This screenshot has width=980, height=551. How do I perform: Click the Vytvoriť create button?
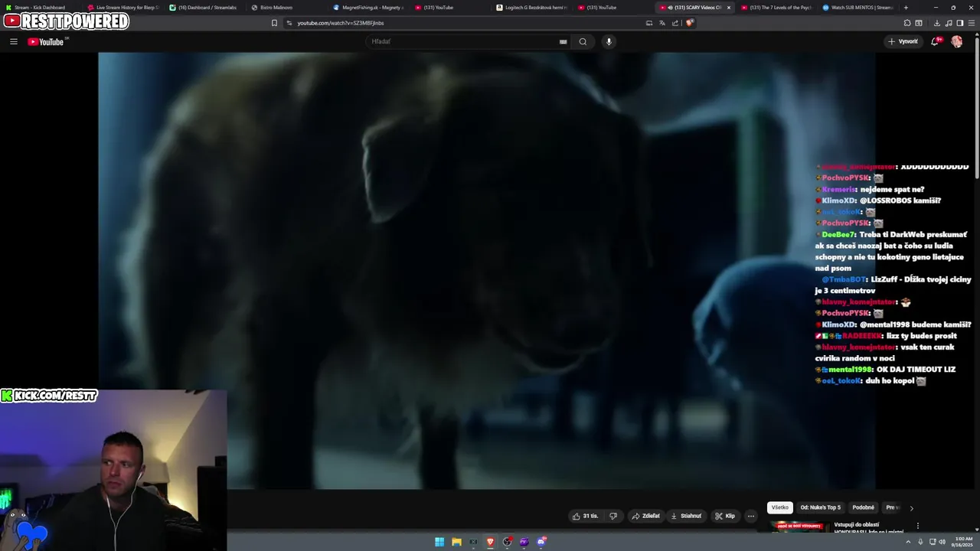903,41
